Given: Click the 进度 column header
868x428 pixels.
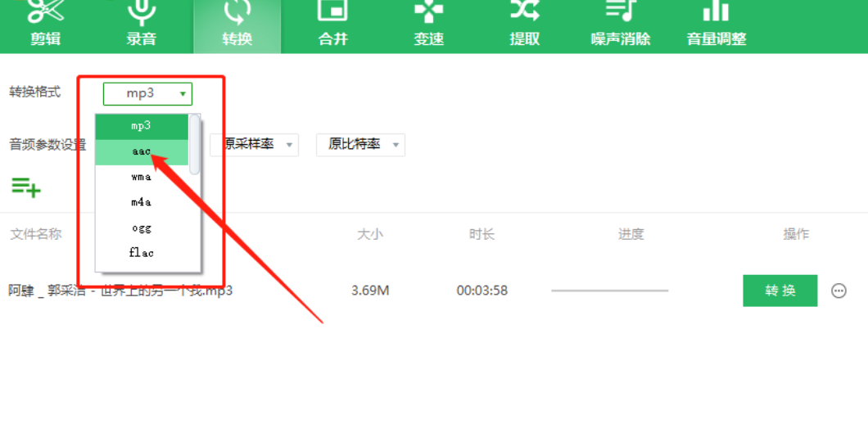Looking at the screenshot, I should point(631,235).
